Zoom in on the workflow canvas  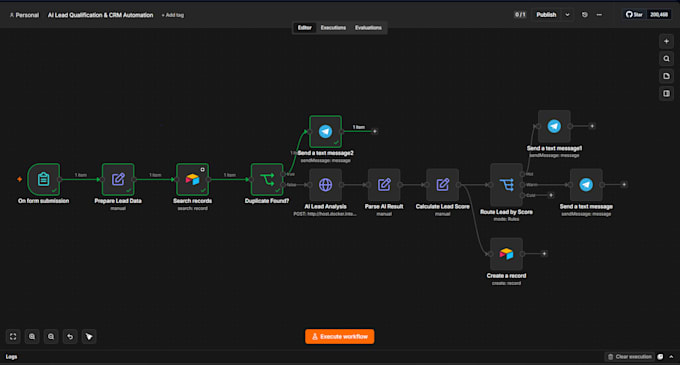pos(32,336)
